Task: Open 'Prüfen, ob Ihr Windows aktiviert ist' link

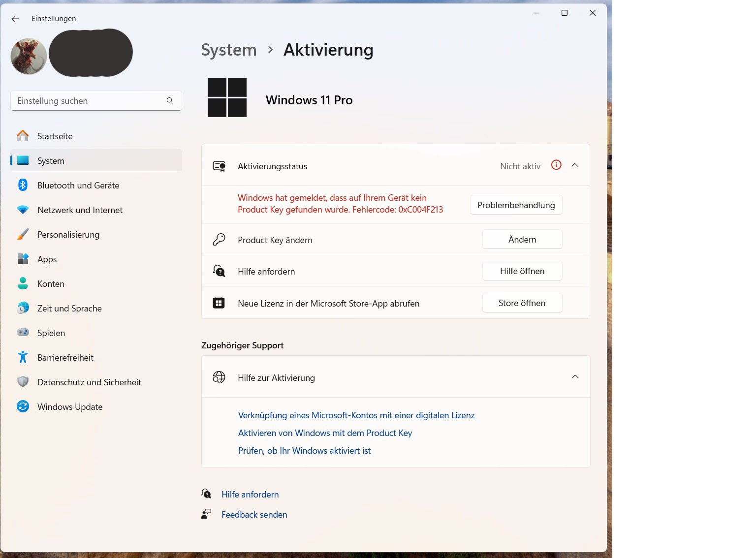Action: (x=304, y=451)
